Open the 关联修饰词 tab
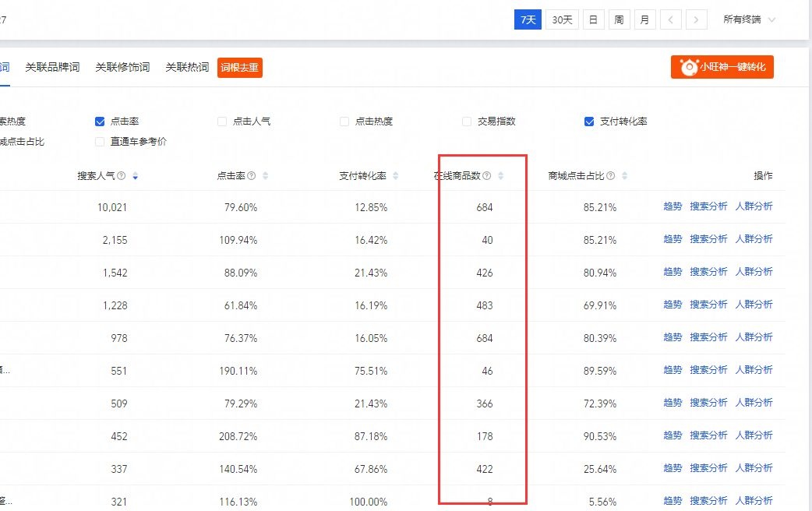Viewport: 812px width, 511px height. click(122, 67)
